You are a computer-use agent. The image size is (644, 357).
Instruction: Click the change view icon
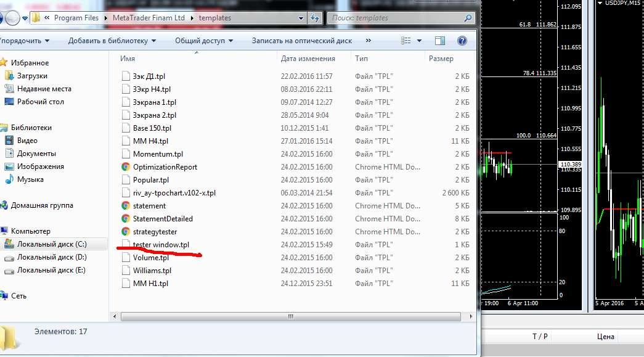(x=406, y=40)
